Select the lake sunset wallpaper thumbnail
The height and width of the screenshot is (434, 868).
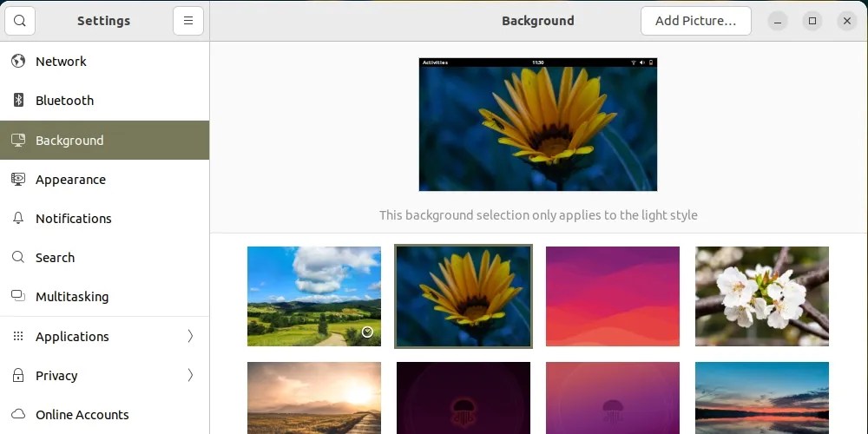(762, 398)
